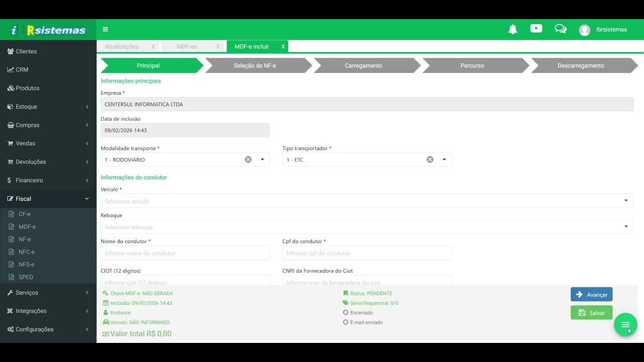Click the Salvar button
This screenshot has height=362, width=644.
click(592, 313)
